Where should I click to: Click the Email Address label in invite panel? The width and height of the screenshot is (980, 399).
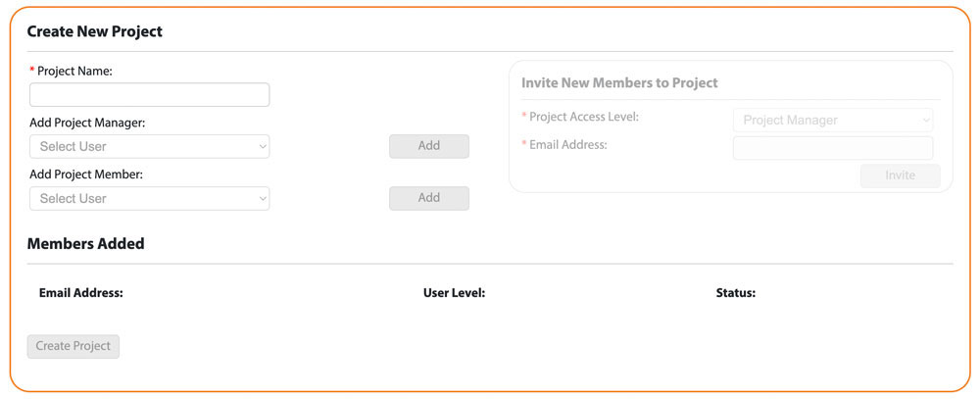pyautogui.click(x=568, y=145)
